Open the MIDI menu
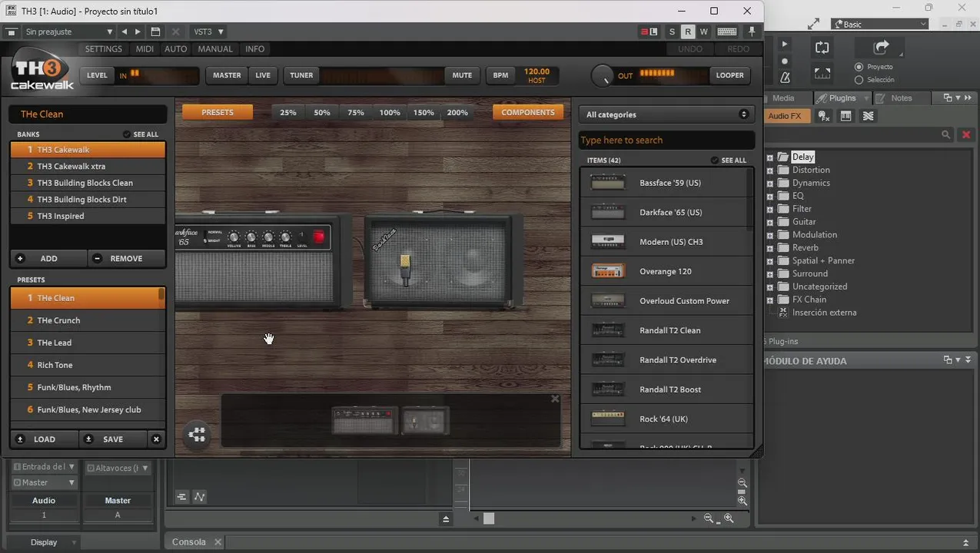 pyautogui.click(x=145, y=49)
